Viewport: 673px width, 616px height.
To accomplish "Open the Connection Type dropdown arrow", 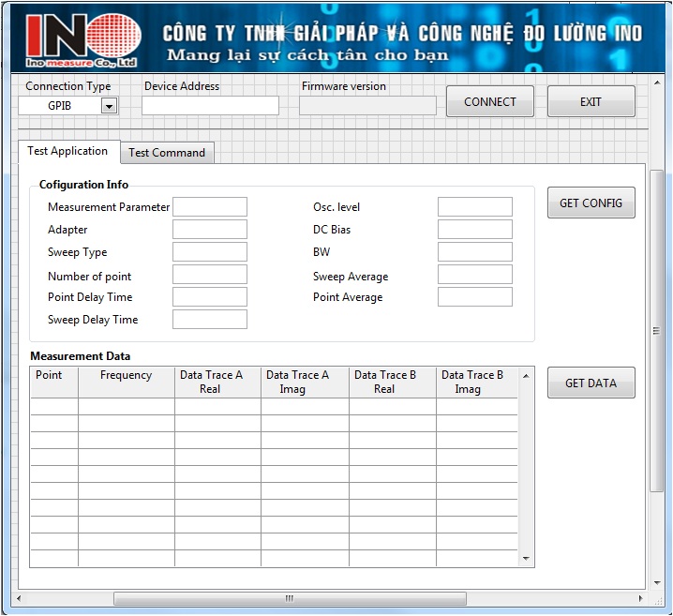I will (x=109, y=106).
